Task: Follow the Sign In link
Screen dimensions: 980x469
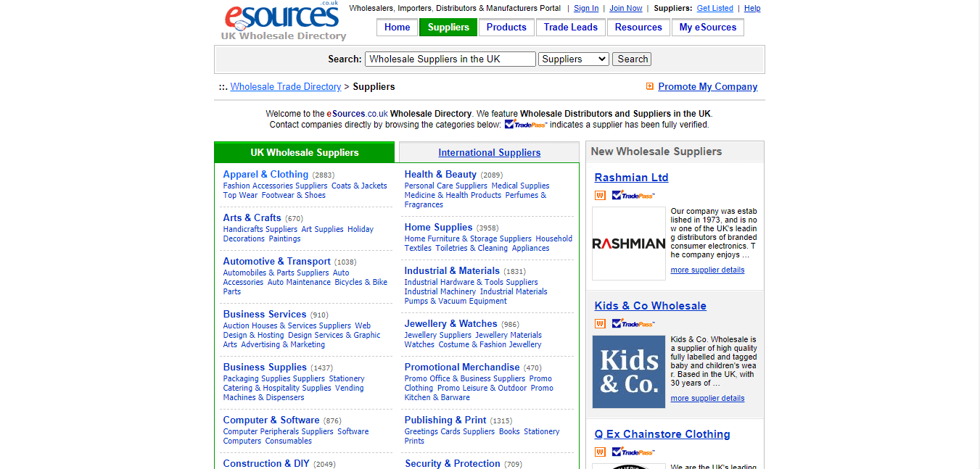Action: tap(586, 9)
